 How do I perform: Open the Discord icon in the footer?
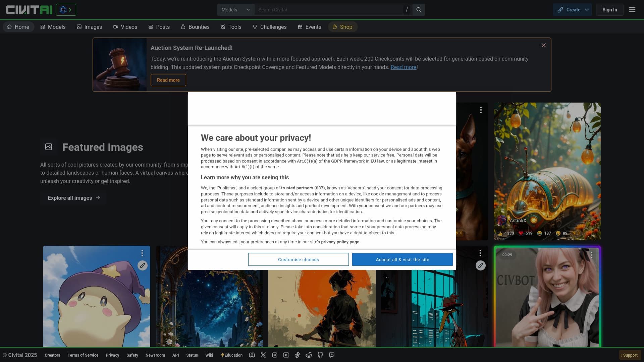click(x=252, y=355)
